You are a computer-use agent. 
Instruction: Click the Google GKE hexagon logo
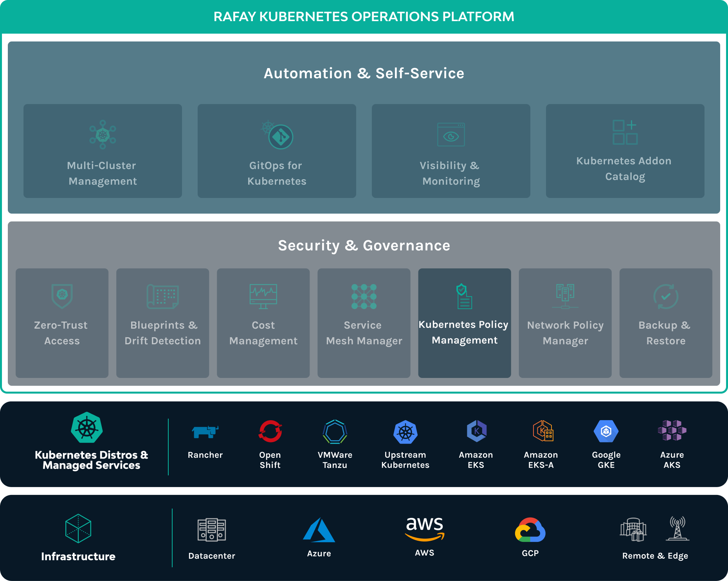click(x=606, y=431)
